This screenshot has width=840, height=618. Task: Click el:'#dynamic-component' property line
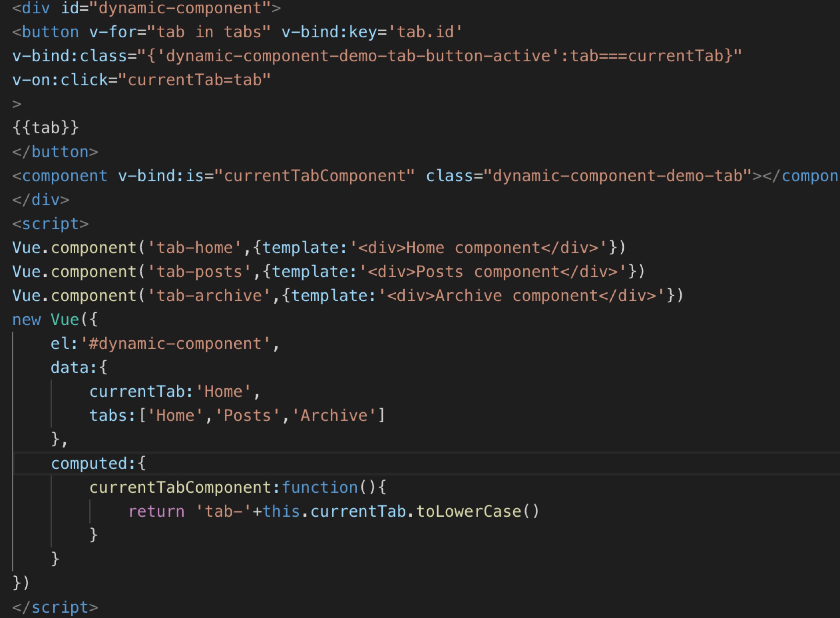click(x=165, y=343)
